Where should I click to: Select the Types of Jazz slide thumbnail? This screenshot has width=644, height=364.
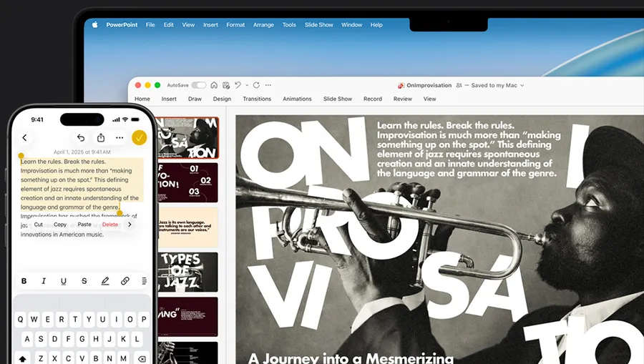click(187, 271)
